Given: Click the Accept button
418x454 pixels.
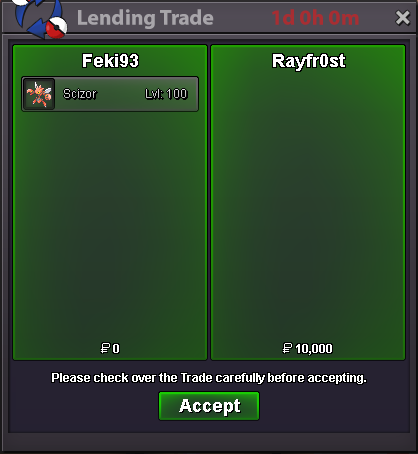Looking at the screenshot, I should [x=209, y=406].
